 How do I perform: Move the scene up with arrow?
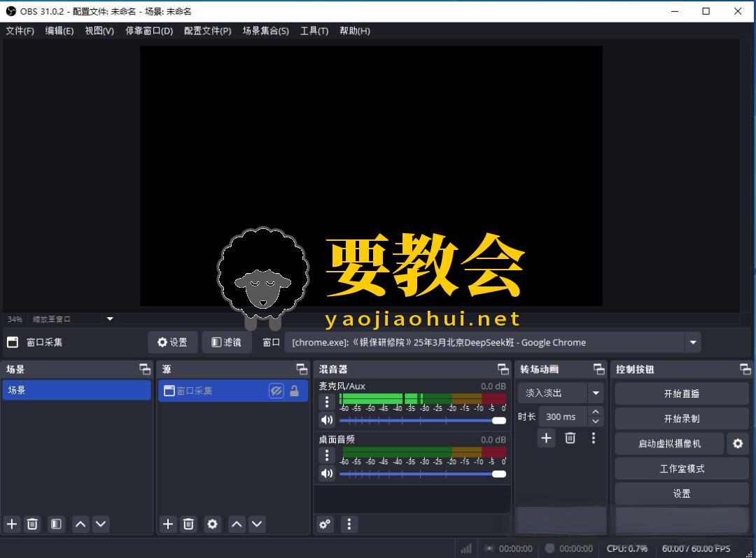click(x=80, y=524)
